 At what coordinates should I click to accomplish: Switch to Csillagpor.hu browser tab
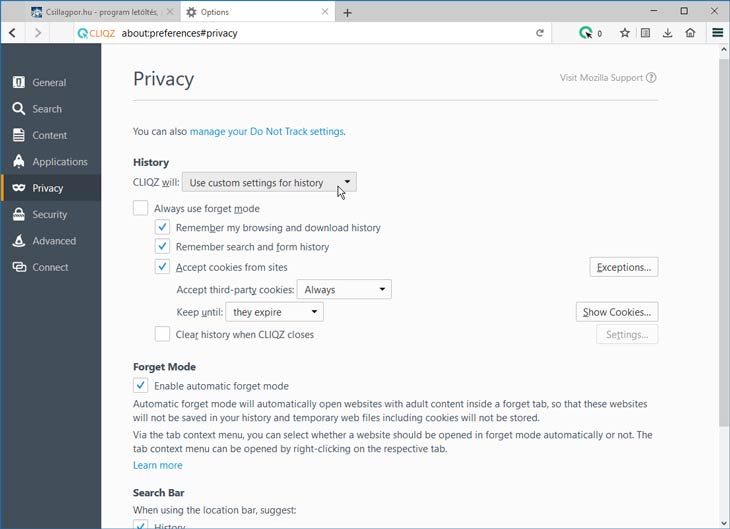pos(102,12)
